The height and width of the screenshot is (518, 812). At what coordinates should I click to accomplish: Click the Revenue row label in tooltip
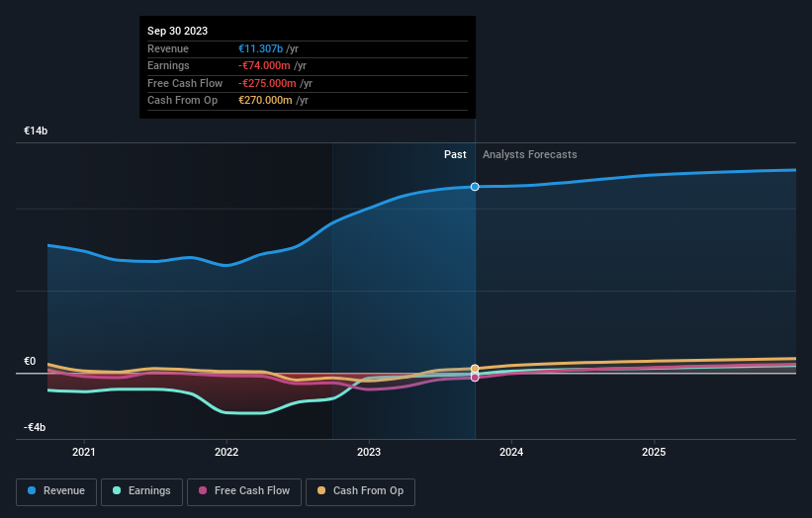168,48
